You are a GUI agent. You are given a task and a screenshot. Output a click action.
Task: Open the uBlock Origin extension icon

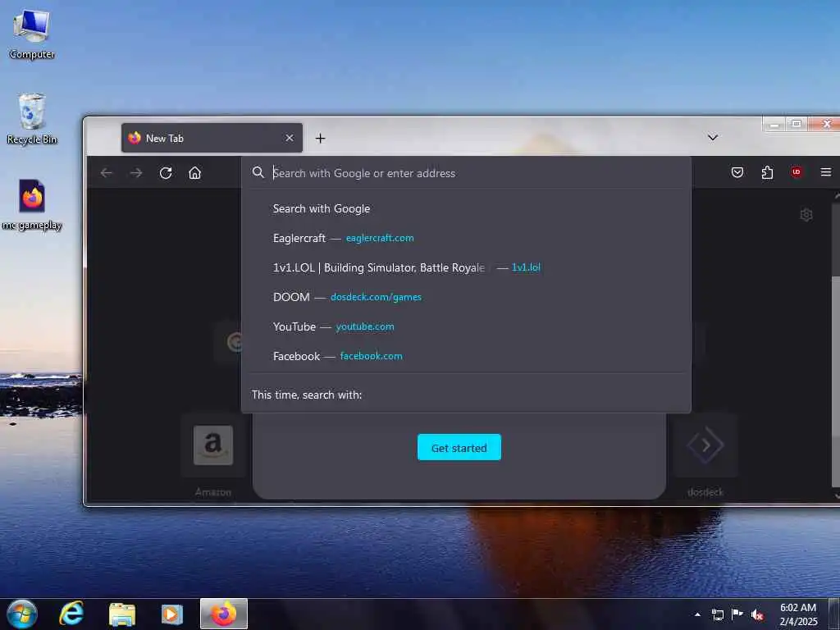point(797,172)
